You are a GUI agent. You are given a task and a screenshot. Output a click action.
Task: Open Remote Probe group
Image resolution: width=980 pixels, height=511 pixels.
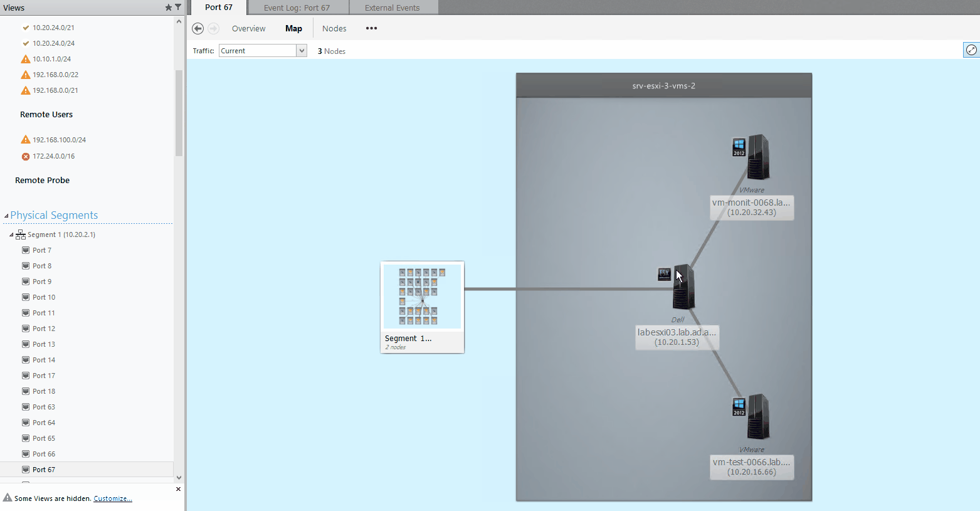click(x=42, y=180)
